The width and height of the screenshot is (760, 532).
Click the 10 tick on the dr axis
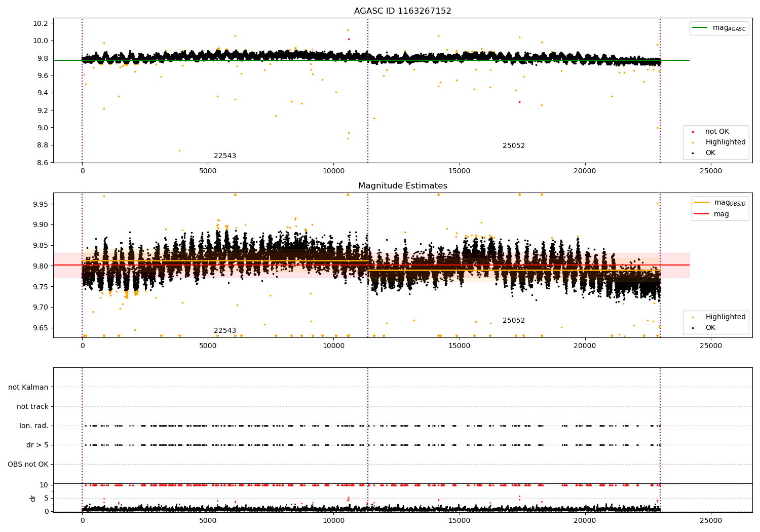[x=45, y=485]
